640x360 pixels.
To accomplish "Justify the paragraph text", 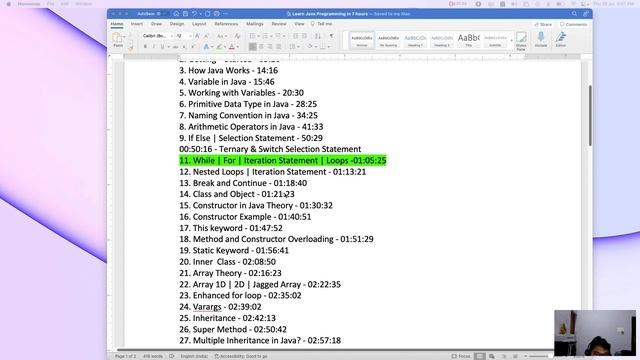I will [279, 47].
